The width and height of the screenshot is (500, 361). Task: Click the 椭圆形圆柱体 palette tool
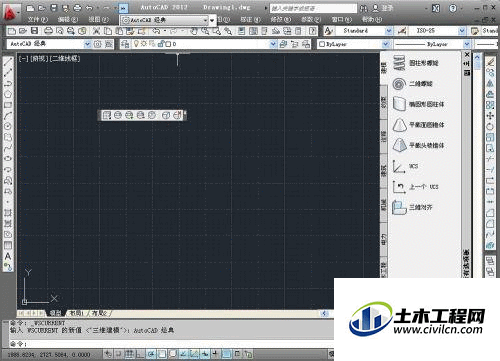coord(418,104)
